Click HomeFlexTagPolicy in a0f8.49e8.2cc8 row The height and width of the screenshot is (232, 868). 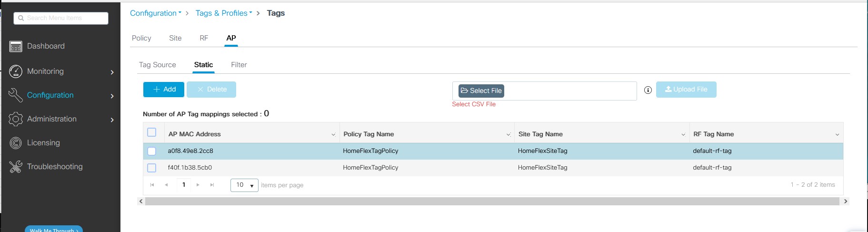tap(370, 151)
